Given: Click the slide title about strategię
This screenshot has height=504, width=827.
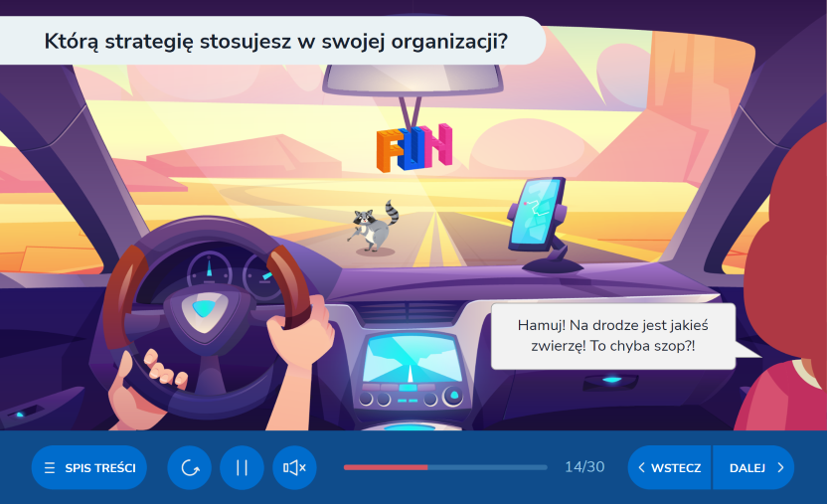Looking at the screenshot, I should [276, 41].
